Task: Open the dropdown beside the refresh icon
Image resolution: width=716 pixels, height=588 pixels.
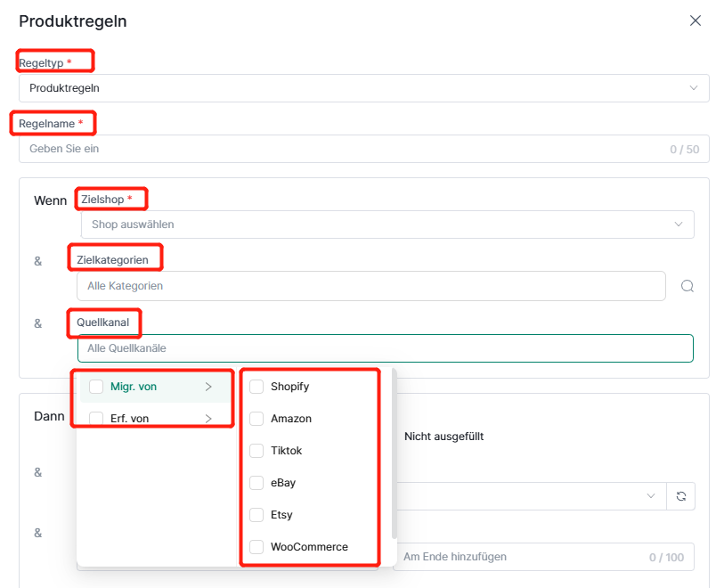Action: click(532, 496)
